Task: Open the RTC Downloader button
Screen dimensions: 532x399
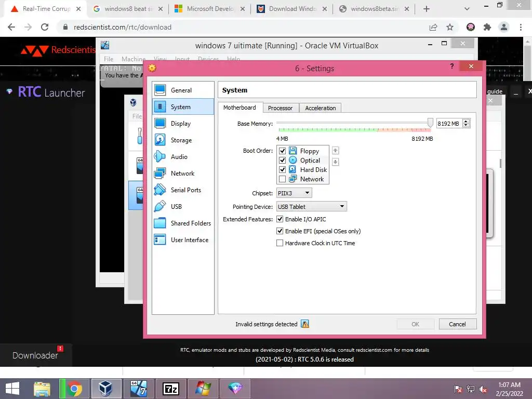Action: (x=35, y=355)
